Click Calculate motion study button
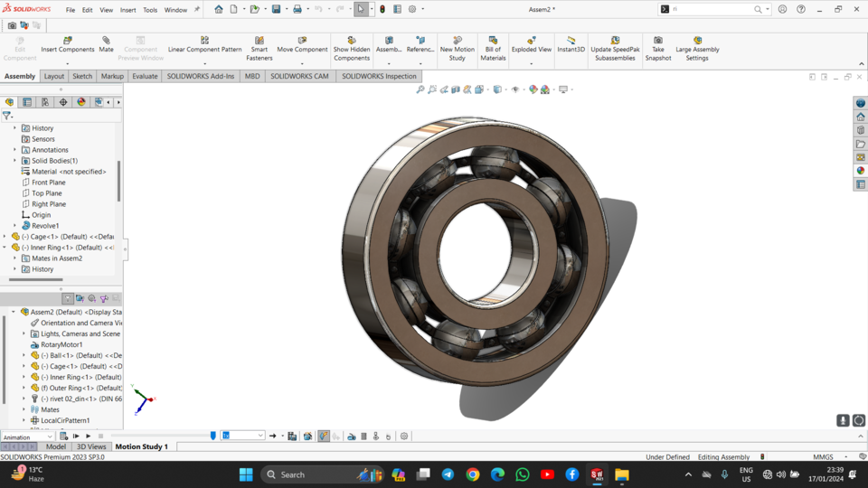This screenshot has height=488, width=868. 63,436
